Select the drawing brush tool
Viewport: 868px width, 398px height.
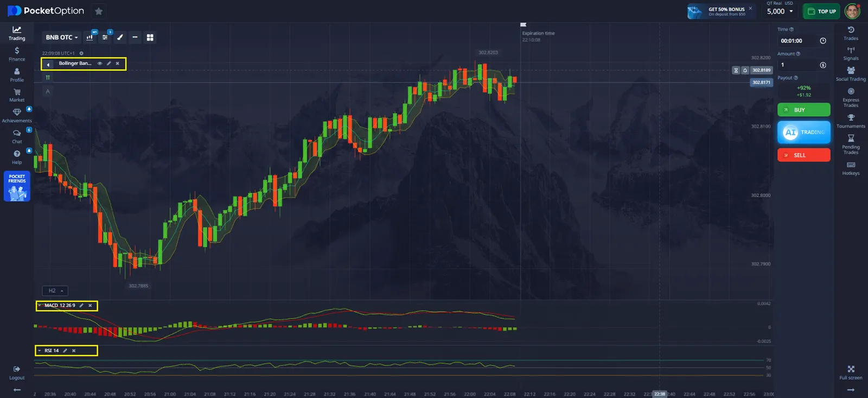pos(120,37)
